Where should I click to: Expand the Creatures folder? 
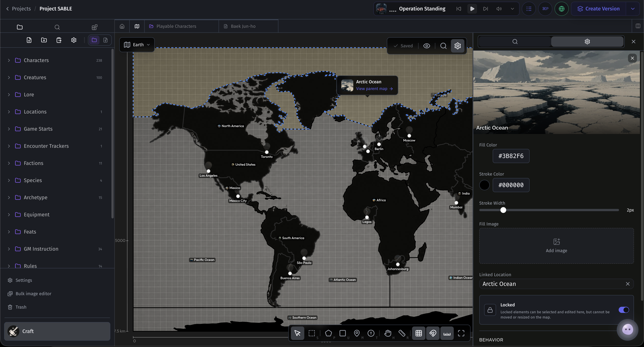coord(9,78)
